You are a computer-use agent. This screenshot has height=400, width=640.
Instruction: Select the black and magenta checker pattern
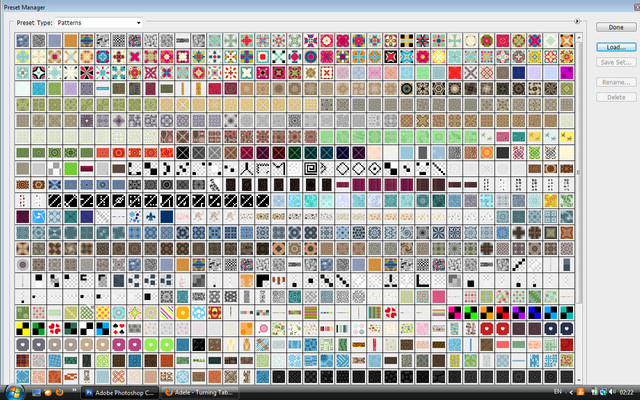point(454,313)
